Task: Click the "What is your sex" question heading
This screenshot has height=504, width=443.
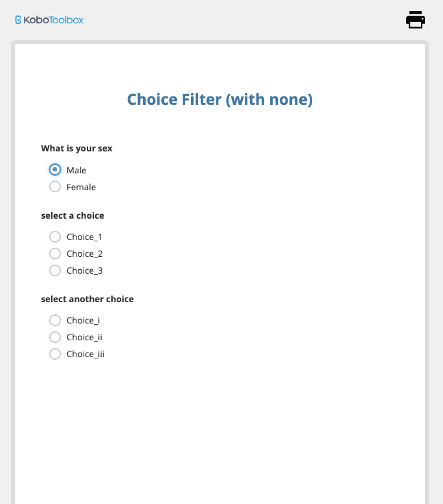Action: click(x=76, y=148)
